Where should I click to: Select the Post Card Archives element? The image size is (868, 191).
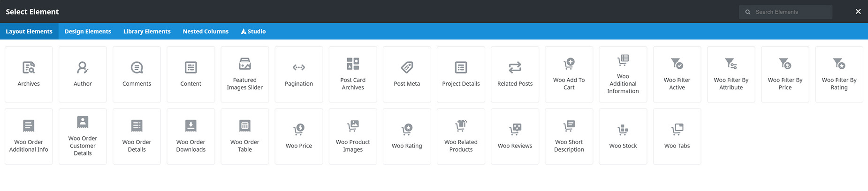(353, 74)
